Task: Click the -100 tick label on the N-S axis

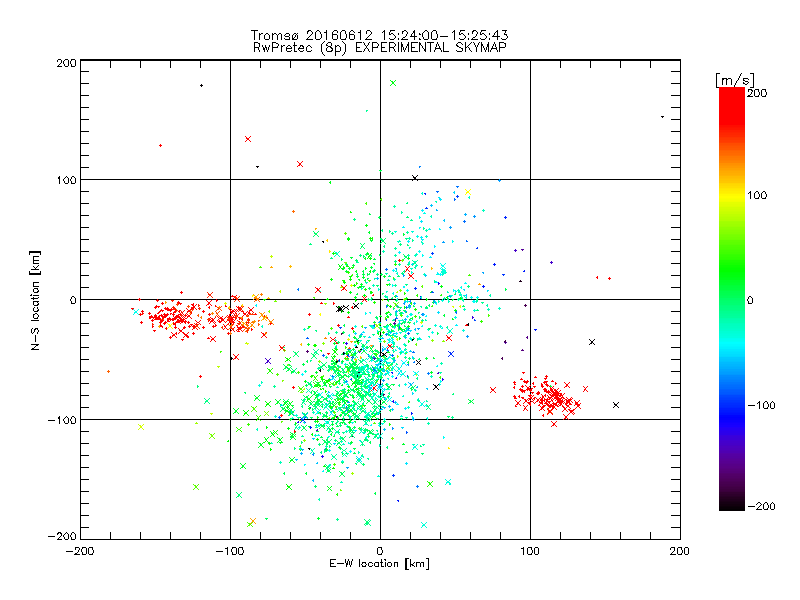Action: click(x=62, y=420)
